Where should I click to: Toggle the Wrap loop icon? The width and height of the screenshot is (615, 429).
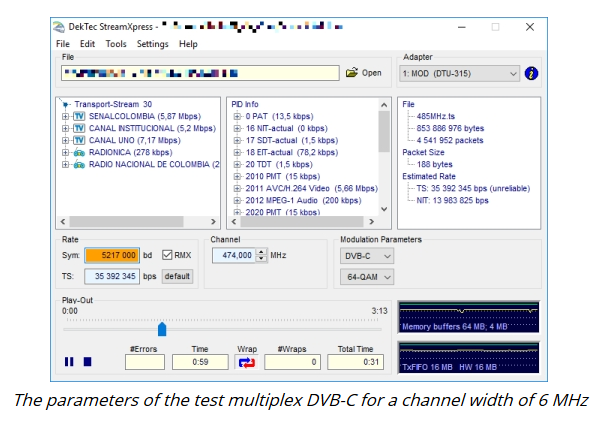click(x=246, y=362)
